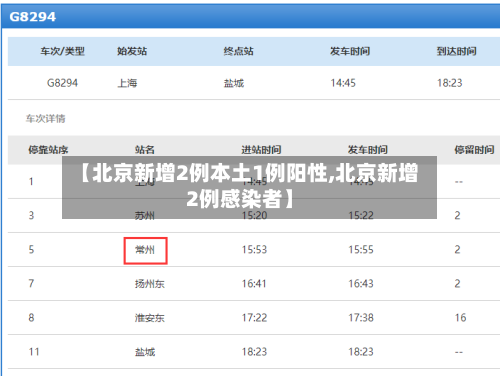The height and width of the screenshot is (376, 500).
Task: Select the 进站时间 value 18:23 in stop 11 row
Action: pos(254,352)
